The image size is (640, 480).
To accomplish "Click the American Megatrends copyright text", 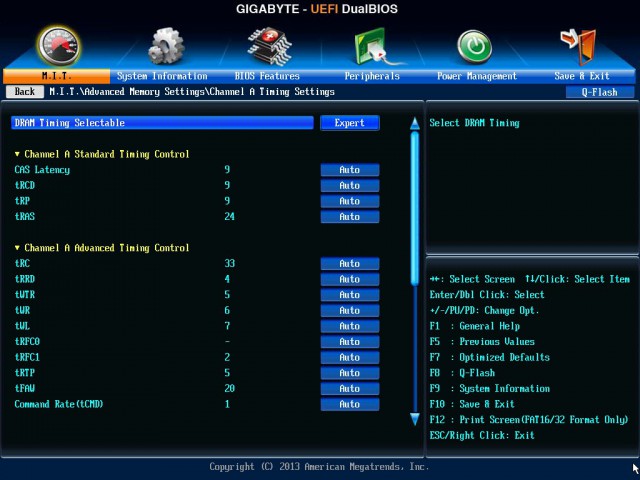I will point(319,467).
